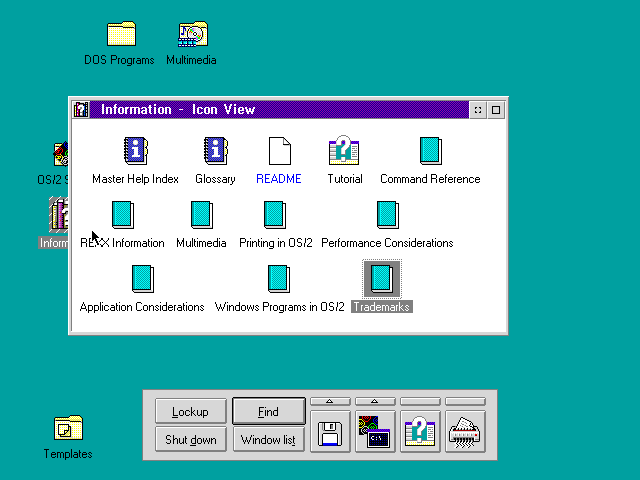The width and height of the screenshot is (640, 480).
Task: Open the Master Help Index book icon
Action: 136,151
